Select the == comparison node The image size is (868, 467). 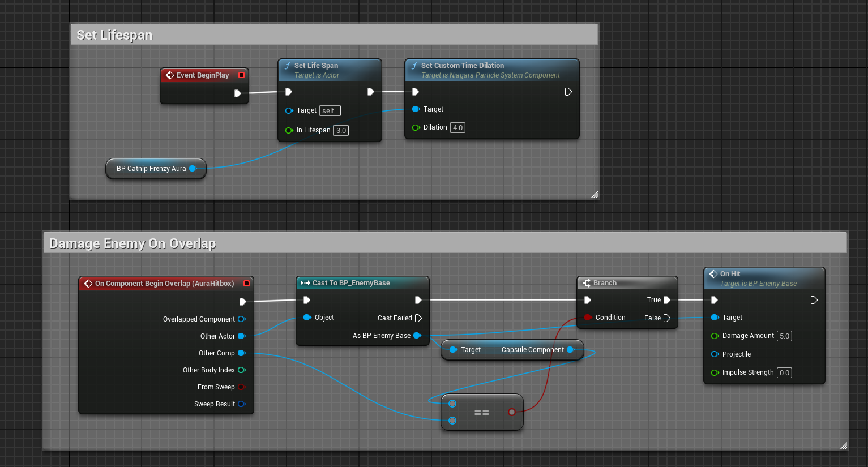click(x=482, y=412)
